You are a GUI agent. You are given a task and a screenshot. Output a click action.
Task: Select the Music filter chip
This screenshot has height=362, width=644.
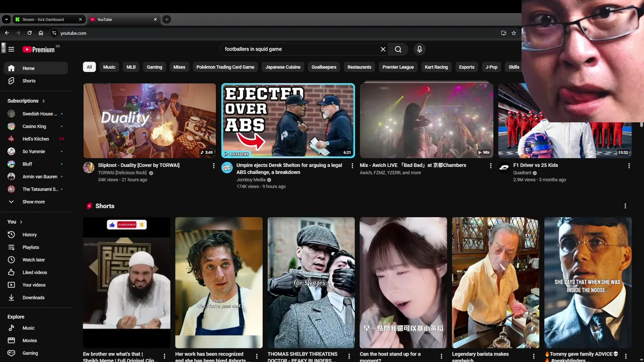click(109, 67)
